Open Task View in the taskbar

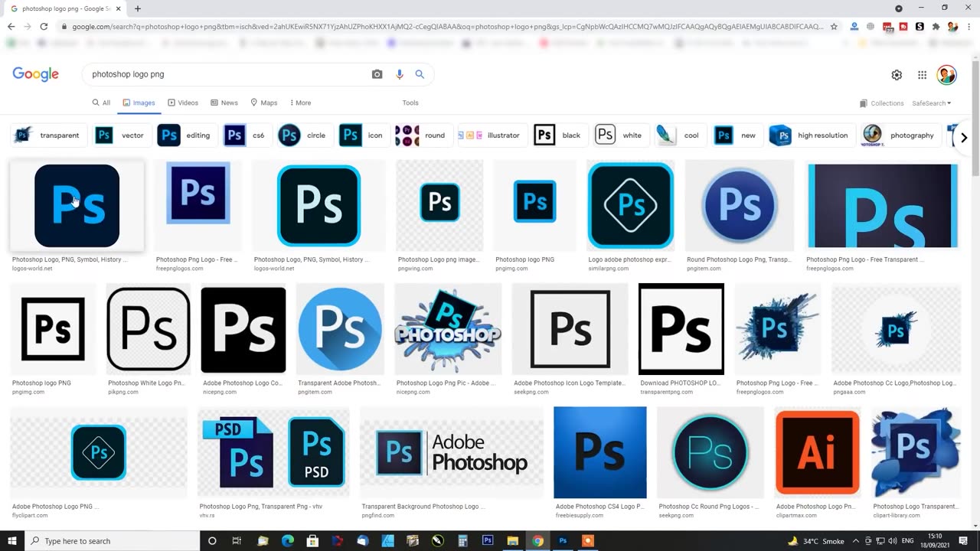[238, 541]
